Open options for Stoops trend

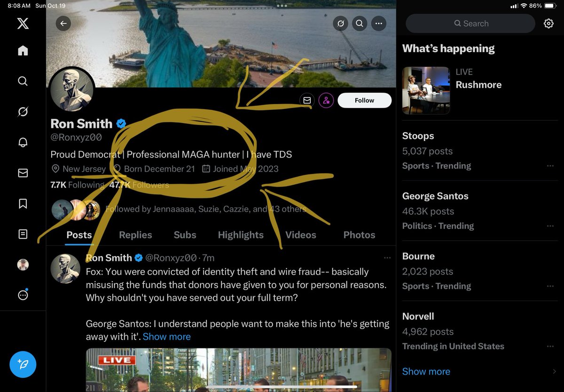[550, 166]
